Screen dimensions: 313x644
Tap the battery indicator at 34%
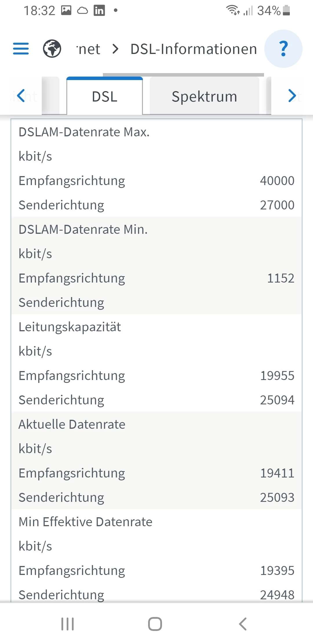286,10
